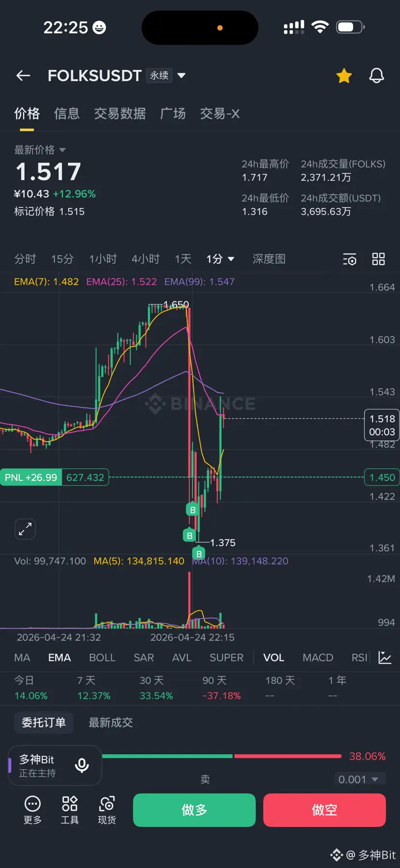Toggle the favorite star icon
The height and width of the screenshot is (868, 400).
344,76
